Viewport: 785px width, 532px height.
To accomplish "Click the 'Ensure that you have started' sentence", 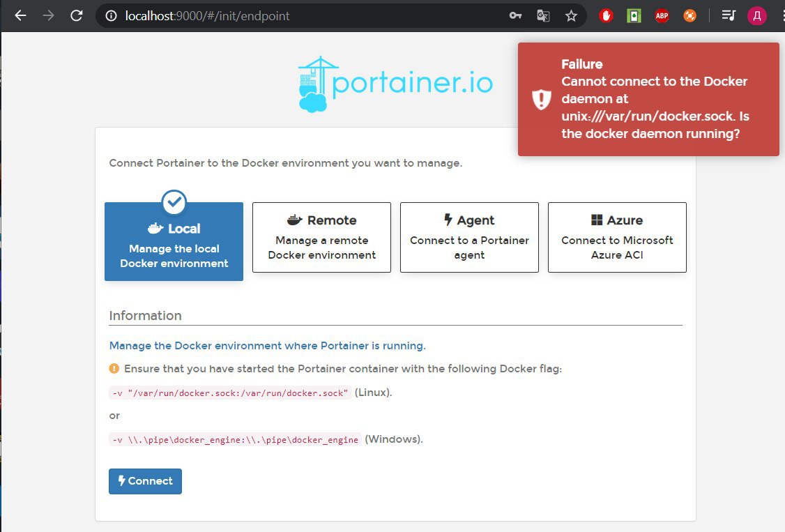I will point(343,369).
